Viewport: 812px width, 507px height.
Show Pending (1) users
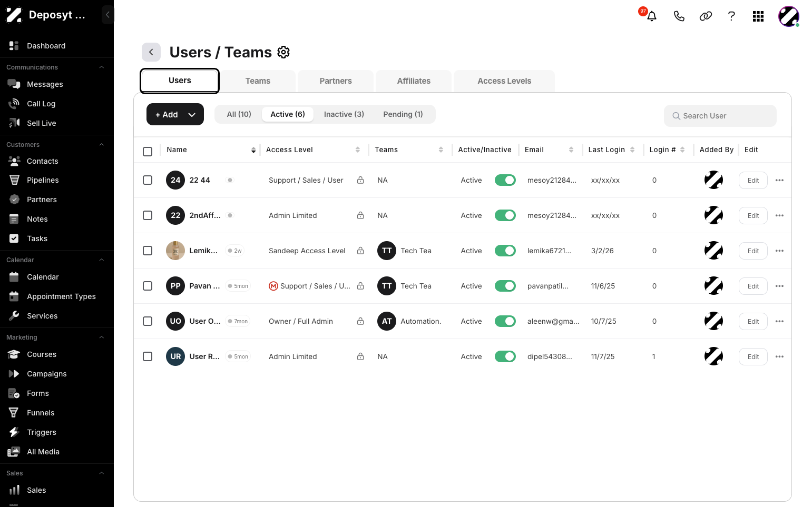[403, 114]
